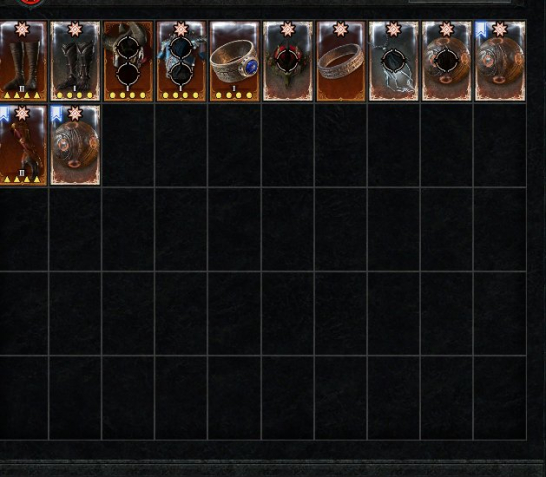Image resolution: width=546 pixels, height=477 pixels.
Task: Click the empty slot directly below the blue-gem ring
Action: (x=234, y=145)
